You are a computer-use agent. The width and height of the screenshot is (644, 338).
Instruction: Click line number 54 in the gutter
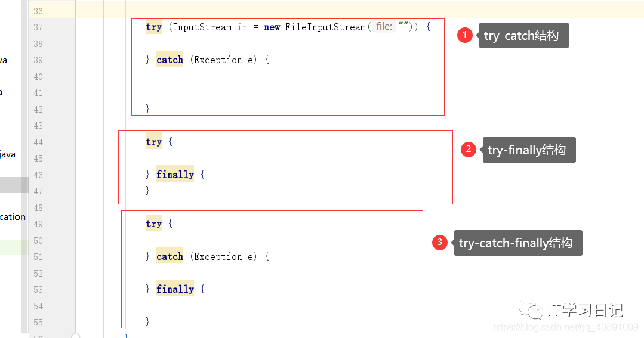click(38, 306)
